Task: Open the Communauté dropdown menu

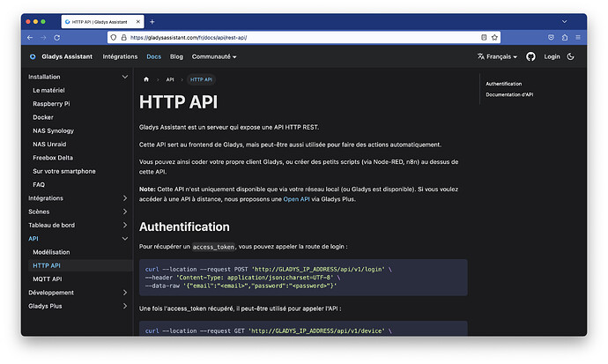Action: pos(214,56)
